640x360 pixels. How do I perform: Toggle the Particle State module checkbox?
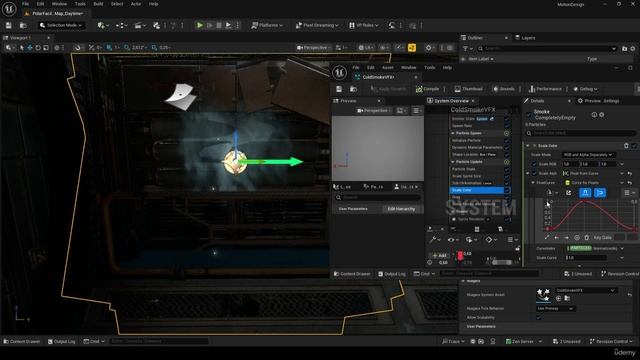pyautogui.click(x=507, y=169)
